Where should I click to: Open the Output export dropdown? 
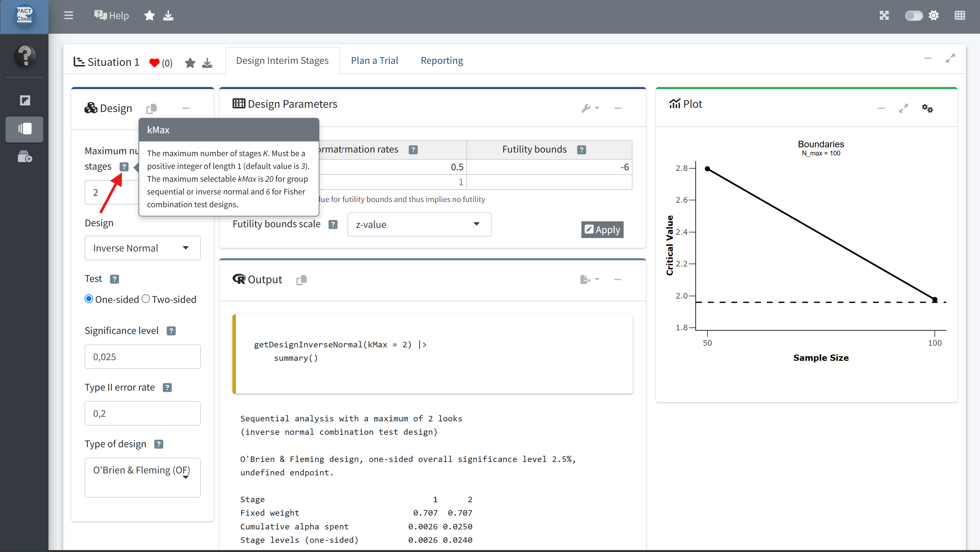click(590, 279)
